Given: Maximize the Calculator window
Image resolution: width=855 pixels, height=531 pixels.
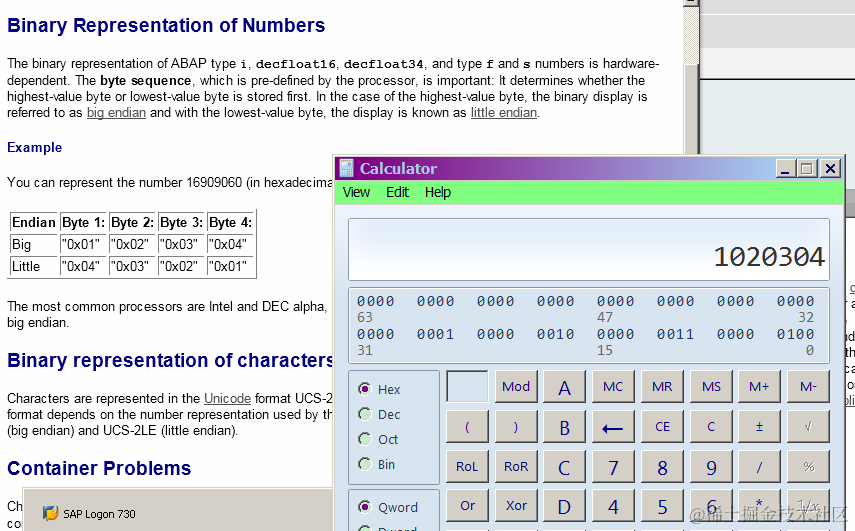Looking at the screenshot, I should (806, 168).
